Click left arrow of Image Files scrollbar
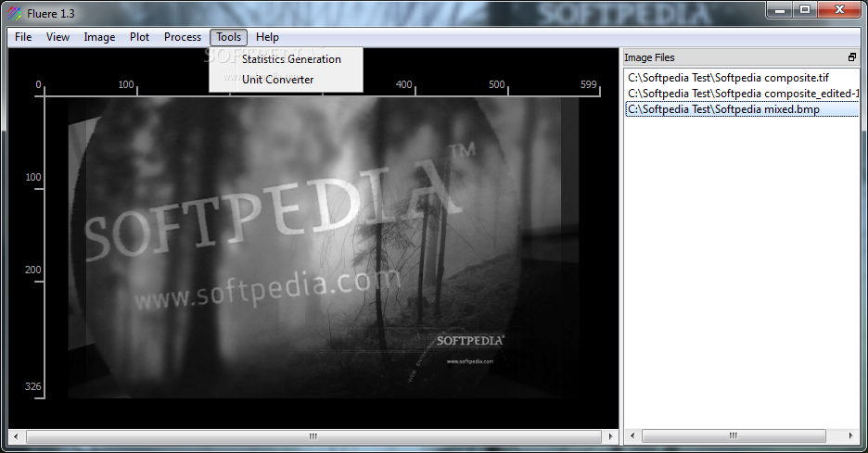Image resolution: width=868 pixels, height=453 pixels. click(632, 435)
